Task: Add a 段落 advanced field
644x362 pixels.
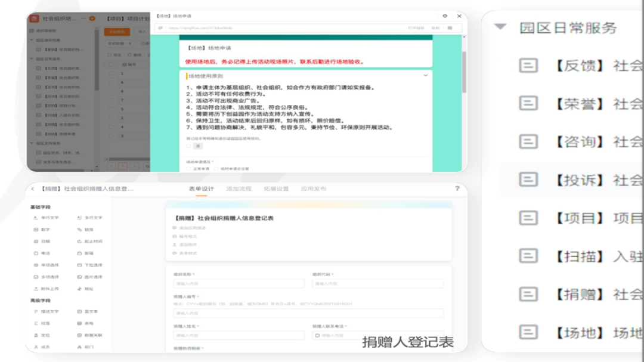Action: (42, 324)
